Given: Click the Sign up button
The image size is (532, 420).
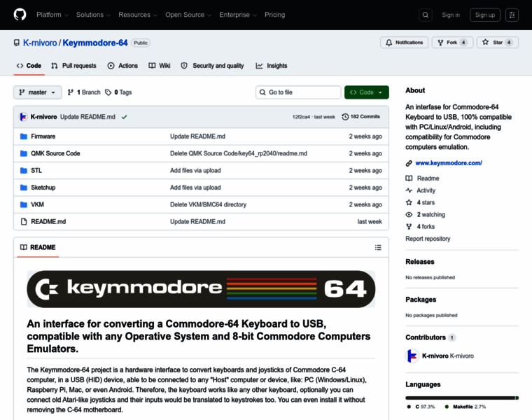Looking at the screenshot, I should (484, 15).
